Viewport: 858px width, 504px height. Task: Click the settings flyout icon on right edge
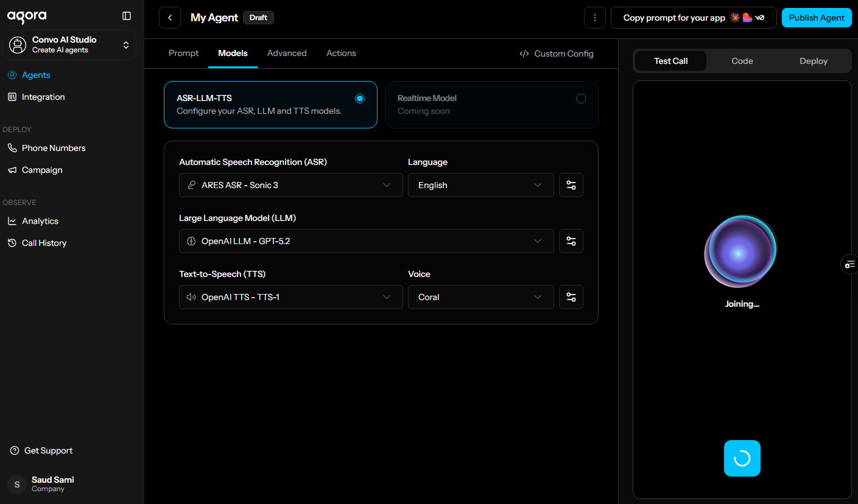point(849,264)
